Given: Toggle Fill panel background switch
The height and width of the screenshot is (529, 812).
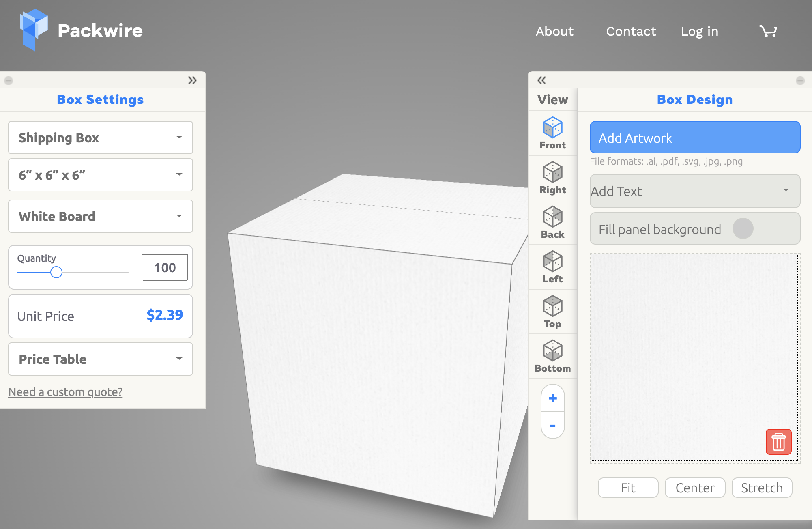Looking at the screenshot, I should [x=743, y=228].
